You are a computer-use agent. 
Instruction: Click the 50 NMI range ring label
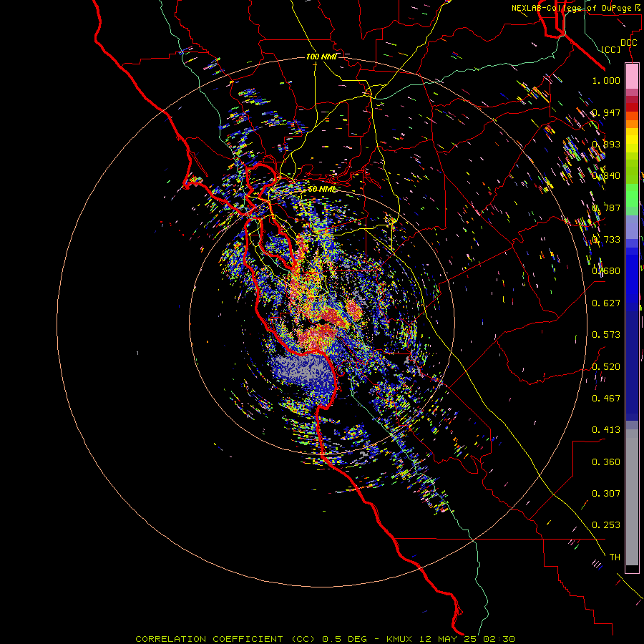[321, 189]
